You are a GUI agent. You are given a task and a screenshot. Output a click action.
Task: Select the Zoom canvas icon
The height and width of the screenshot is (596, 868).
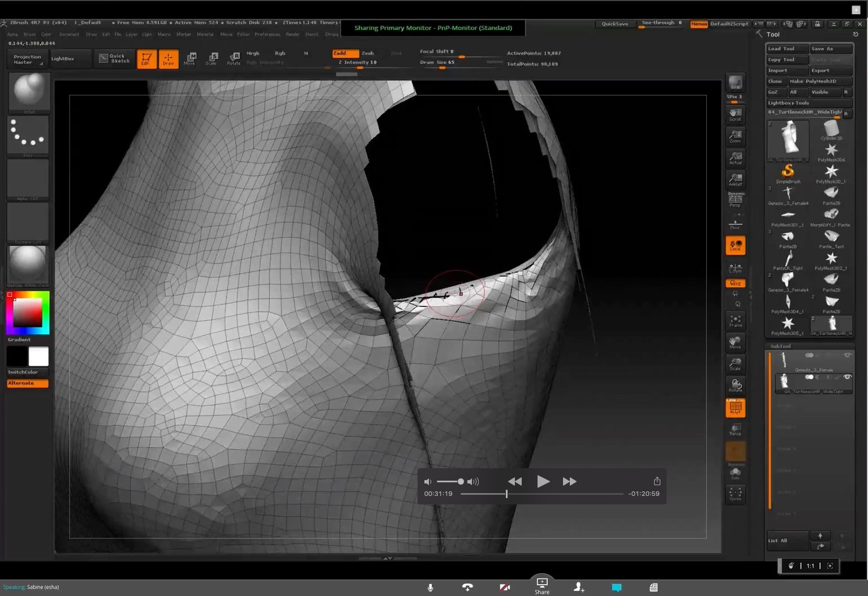(x=735, y=136)
